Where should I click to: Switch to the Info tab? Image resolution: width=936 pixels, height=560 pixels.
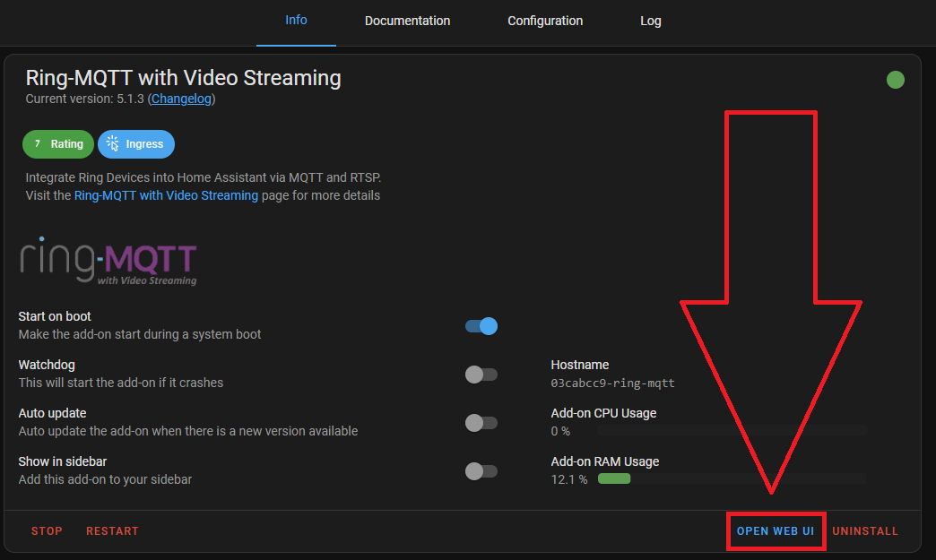(x=296, y=21)
